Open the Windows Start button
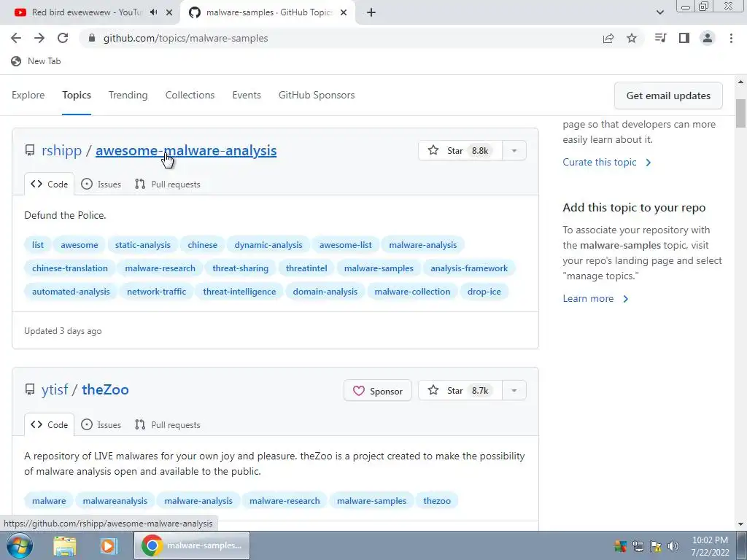Screen dimensions: 747x560 coord(19,545)
